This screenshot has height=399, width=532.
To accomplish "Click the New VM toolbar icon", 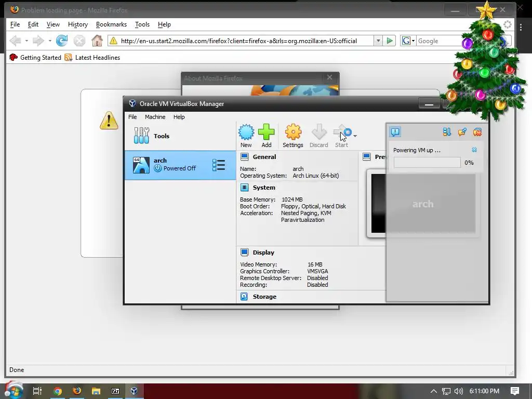I will (246, 136).
